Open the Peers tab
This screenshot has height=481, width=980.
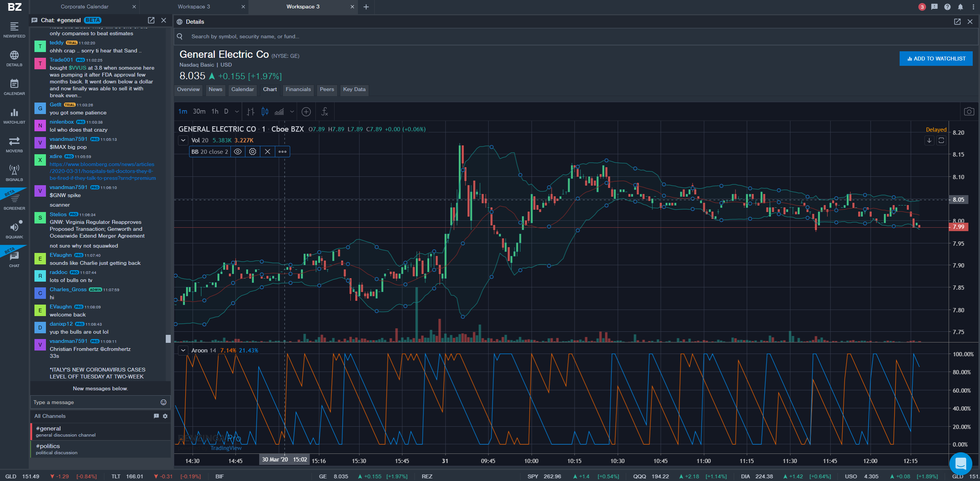point(327,90)
